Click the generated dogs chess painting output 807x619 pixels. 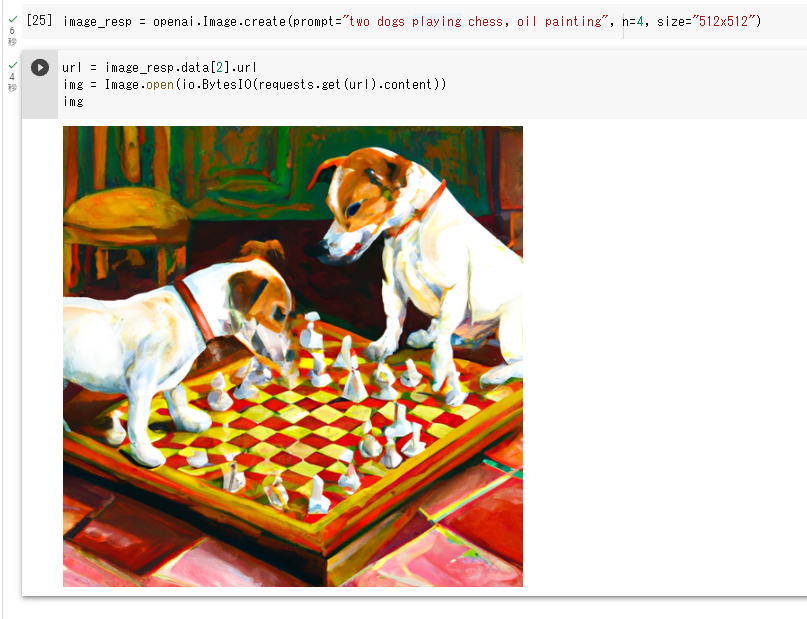pos(293,356)
